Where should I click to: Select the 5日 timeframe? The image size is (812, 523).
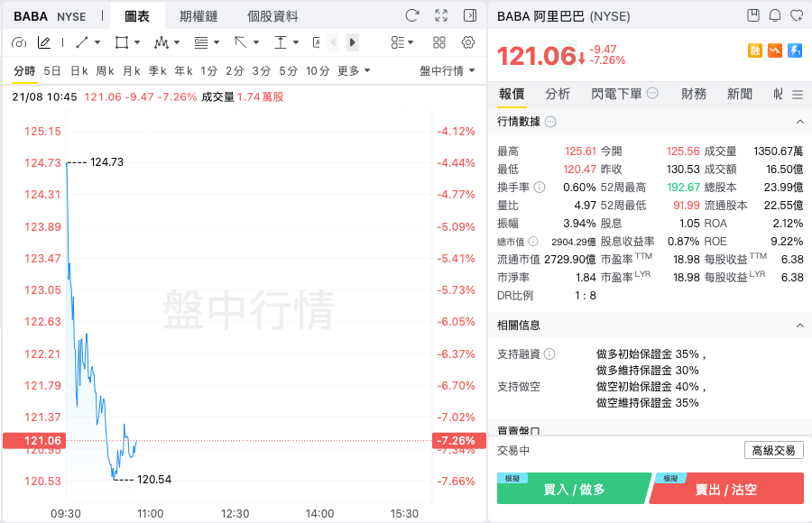(x=51, y=70)
